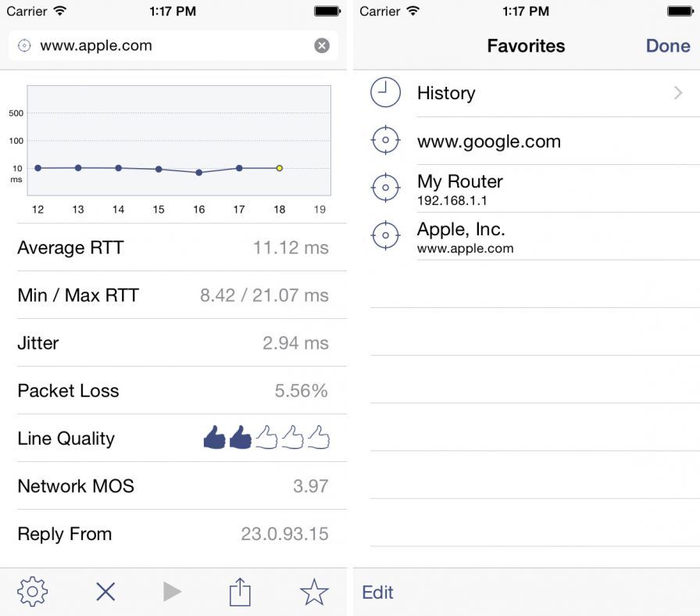Tap the target icon beside My Router
The image size is (700, 616).
click(x=384, y=188)
